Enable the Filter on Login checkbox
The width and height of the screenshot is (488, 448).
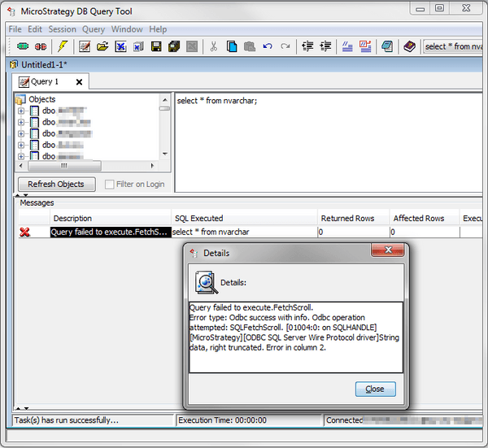(109, 185)
